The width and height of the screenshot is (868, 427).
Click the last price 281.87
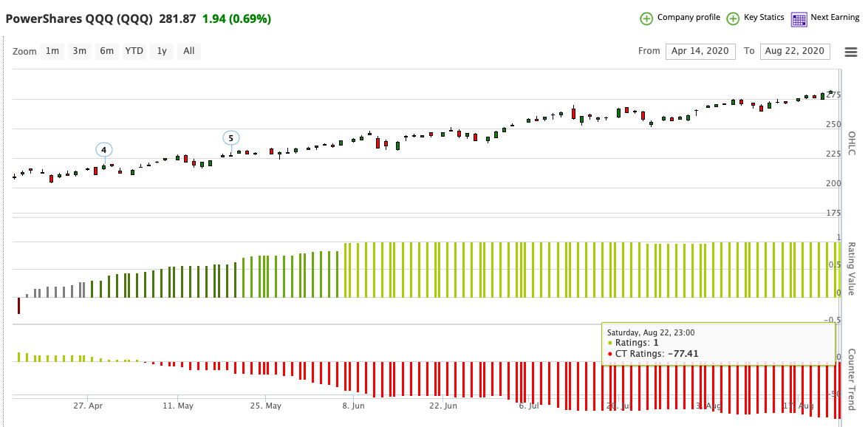click(x=177, y=18)
